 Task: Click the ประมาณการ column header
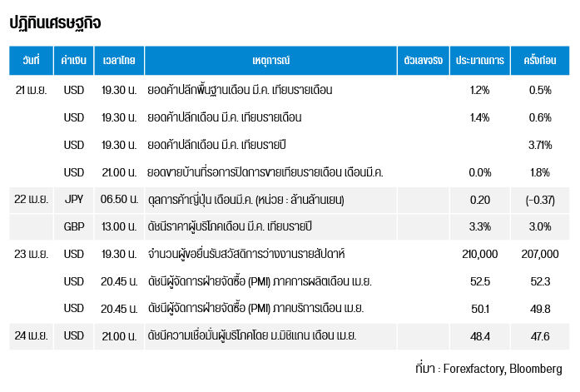(x=479, y=62)
